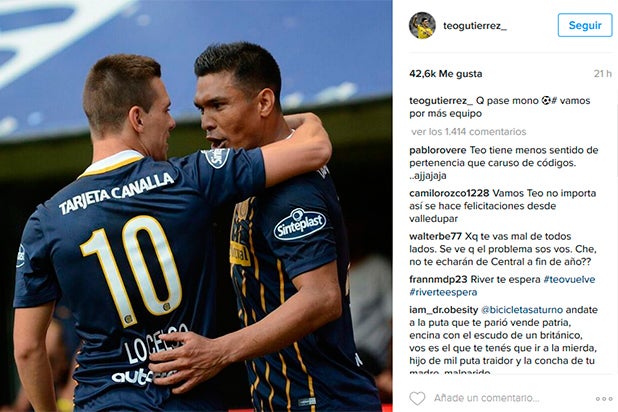Click the heart like icon
This screenshot has width=618, height=412.
417,398
